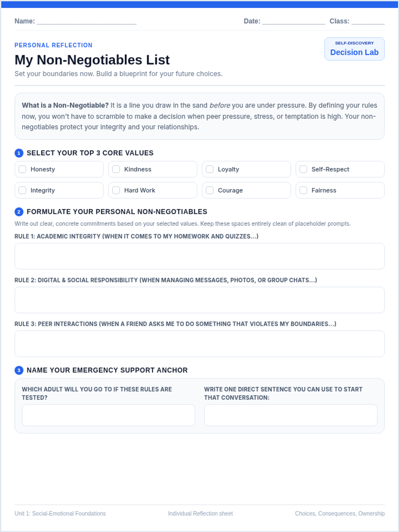Click the Date blank line
This screenshot has height=532, width=399.
click(294, 22)
